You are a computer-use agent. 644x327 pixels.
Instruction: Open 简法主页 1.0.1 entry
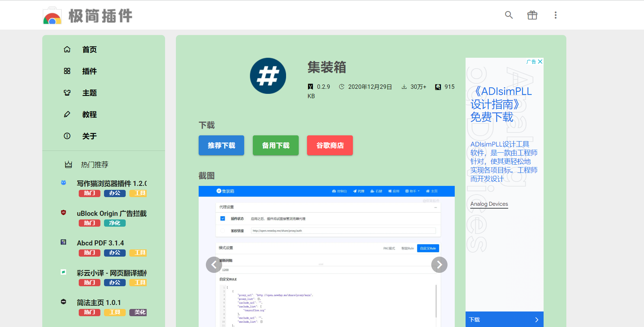click(99, 302)
